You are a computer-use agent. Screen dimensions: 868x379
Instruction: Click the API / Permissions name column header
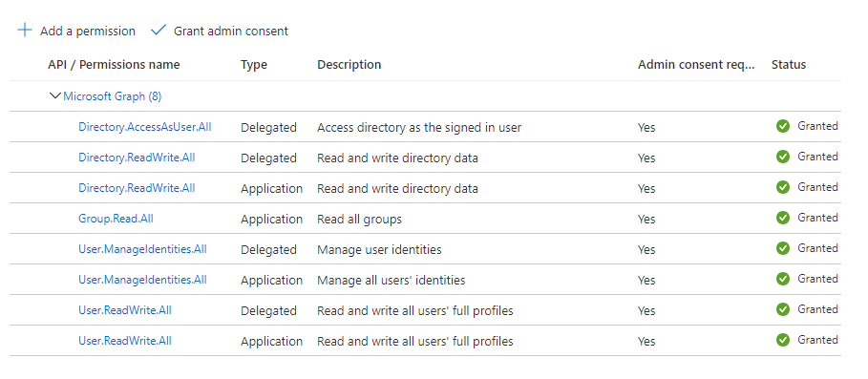coord(114,65)
